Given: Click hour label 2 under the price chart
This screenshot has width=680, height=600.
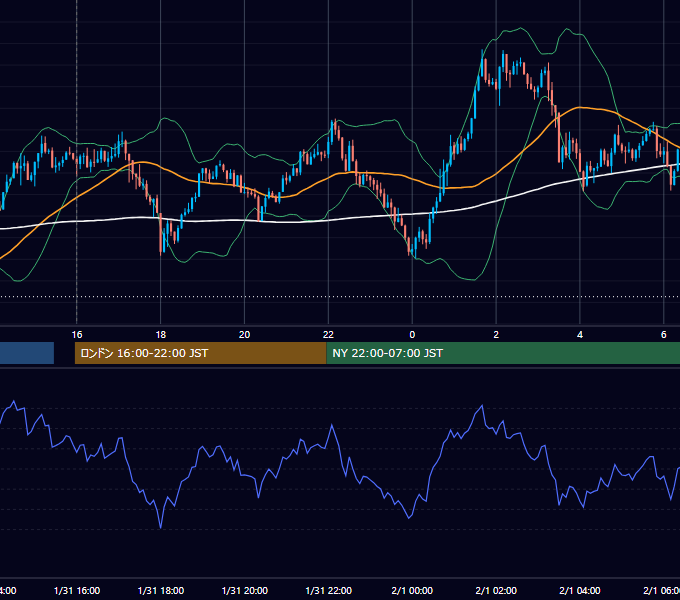Looking at the screenshot, I should 496,335.
